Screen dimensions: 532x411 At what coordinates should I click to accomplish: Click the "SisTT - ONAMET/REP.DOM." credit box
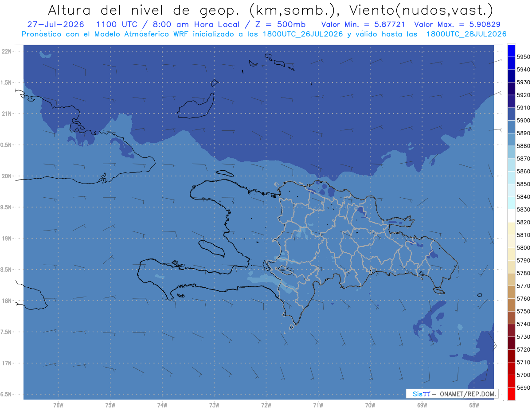coord(452,394)
